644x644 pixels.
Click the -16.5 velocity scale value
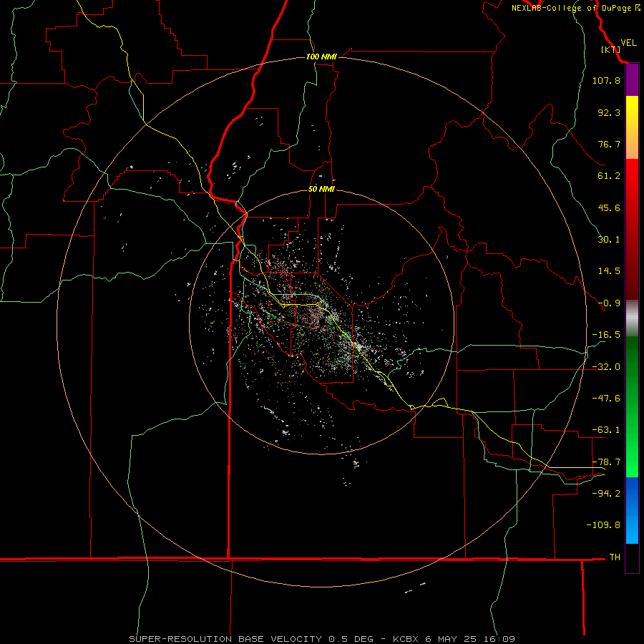tap(606, 335)
